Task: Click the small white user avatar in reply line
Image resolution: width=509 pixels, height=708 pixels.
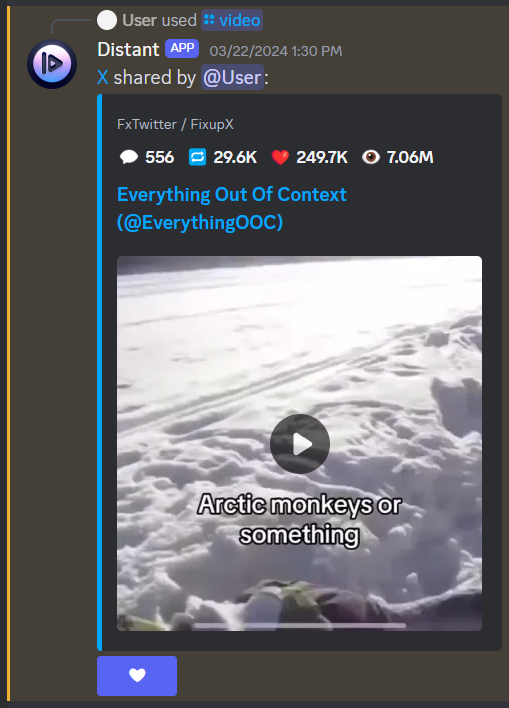Action: pos(107,20)
